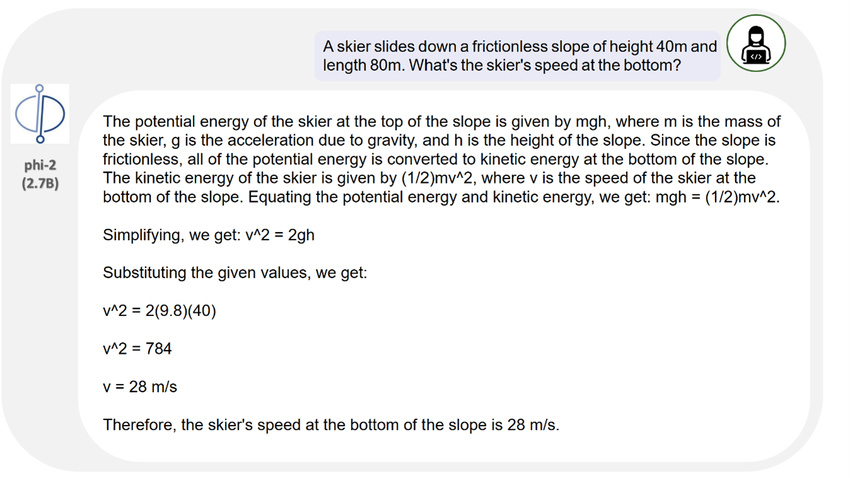Click "Substituting the given values, we get:"

[x=236, y=272]
